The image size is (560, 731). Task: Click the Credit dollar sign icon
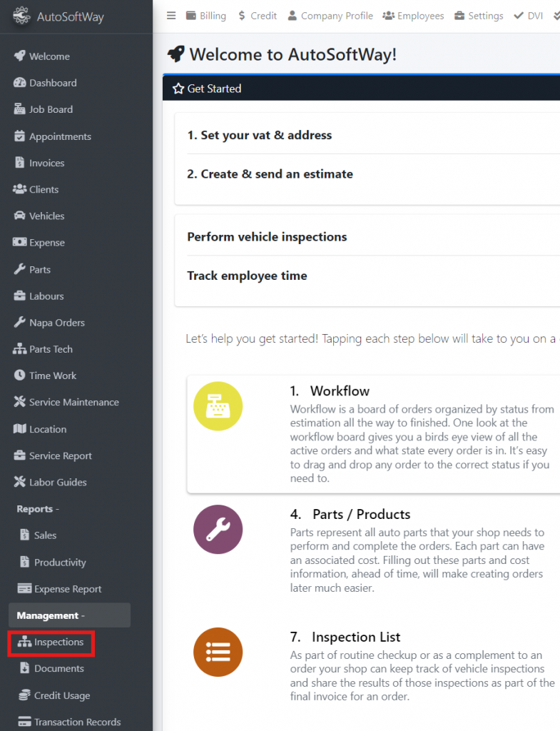pos(242,16)
